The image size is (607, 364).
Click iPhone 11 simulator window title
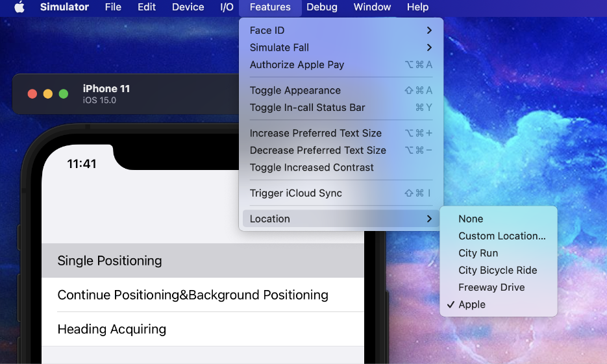(x=106, y=89)
